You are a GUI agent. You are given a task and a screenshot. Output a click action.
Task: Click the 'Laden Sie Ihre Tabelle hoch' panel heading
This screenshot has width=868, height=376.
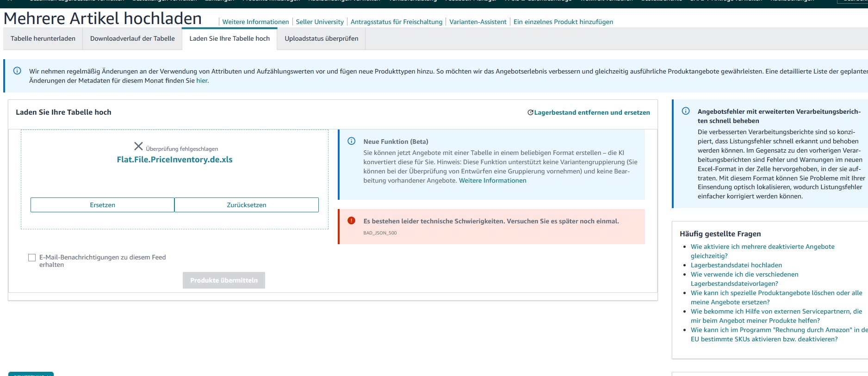click(63, 112)
